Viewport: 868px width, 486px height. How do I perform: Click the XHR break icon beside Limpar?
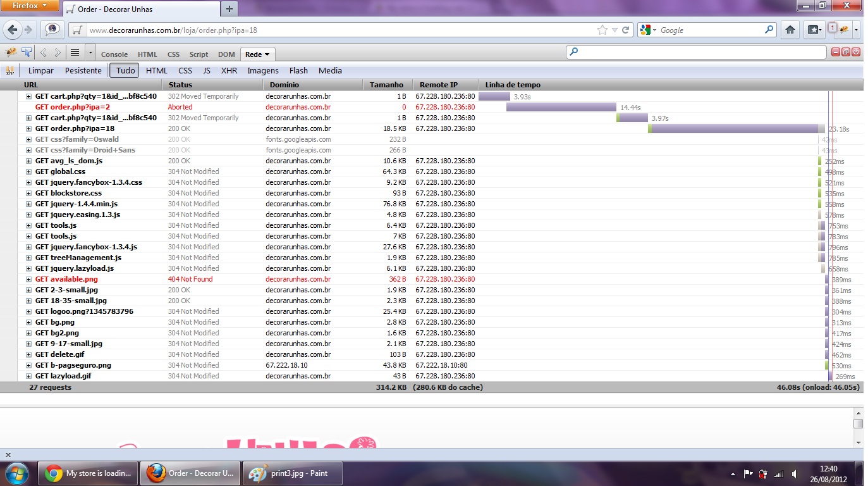(x=10, y=71)
